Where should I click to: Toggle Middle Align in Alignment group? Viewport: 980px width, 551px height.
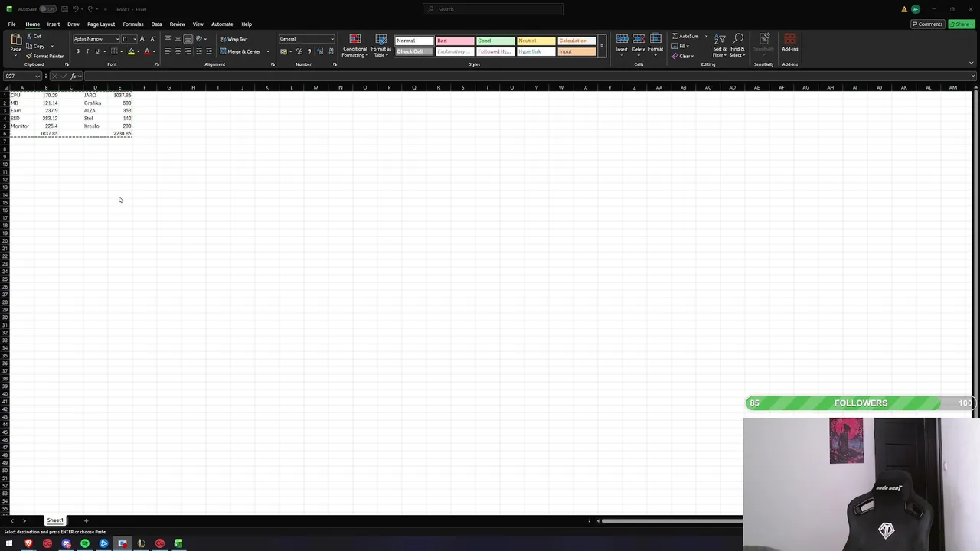[178, 39]
